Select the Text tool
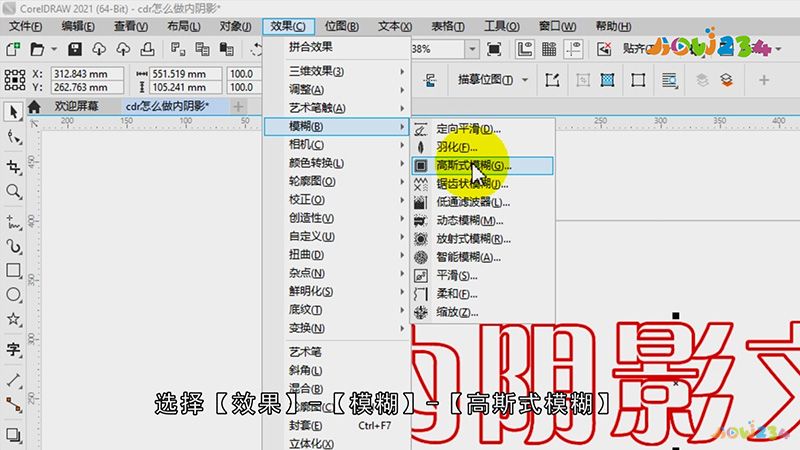 click(x=13, y=349)
